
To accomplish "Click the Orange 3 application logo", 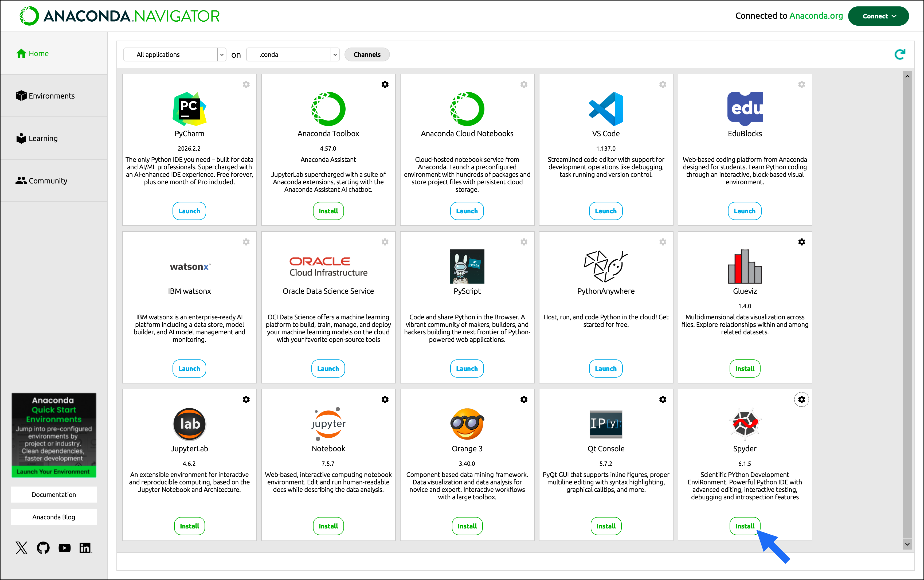I will 467,424.
